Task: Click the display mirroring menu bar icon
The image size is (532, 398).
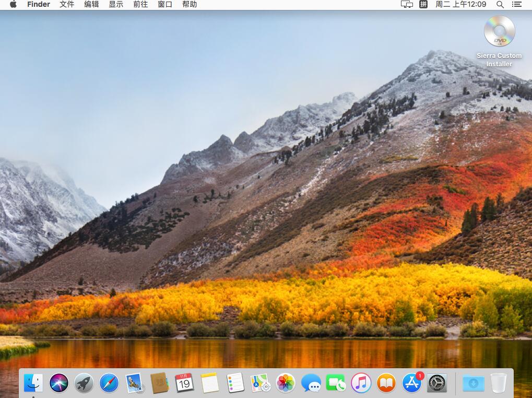Action: pyautogui.click(x=407, y=4)
